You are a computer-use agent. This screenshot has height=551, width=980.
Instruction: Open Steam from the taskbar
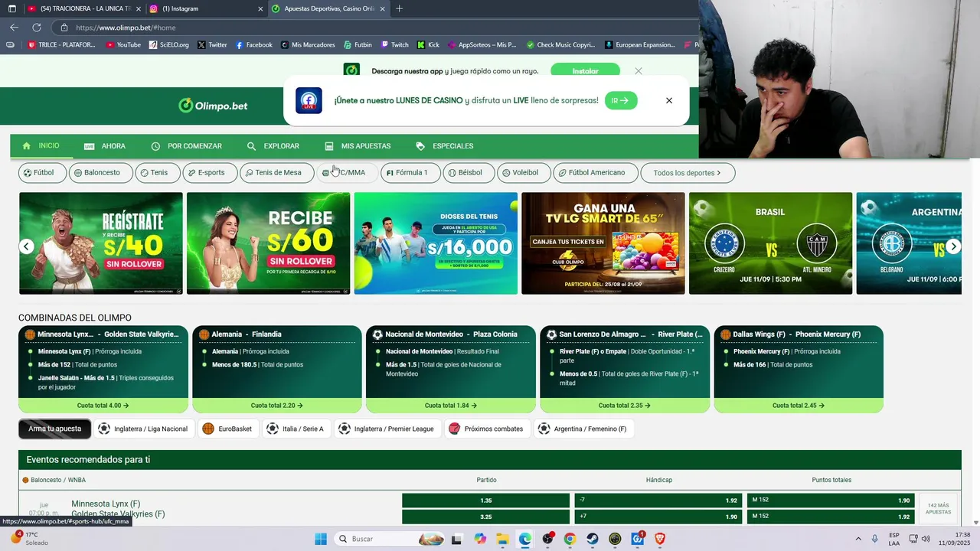pyautogui.click(x=593, y=539)
